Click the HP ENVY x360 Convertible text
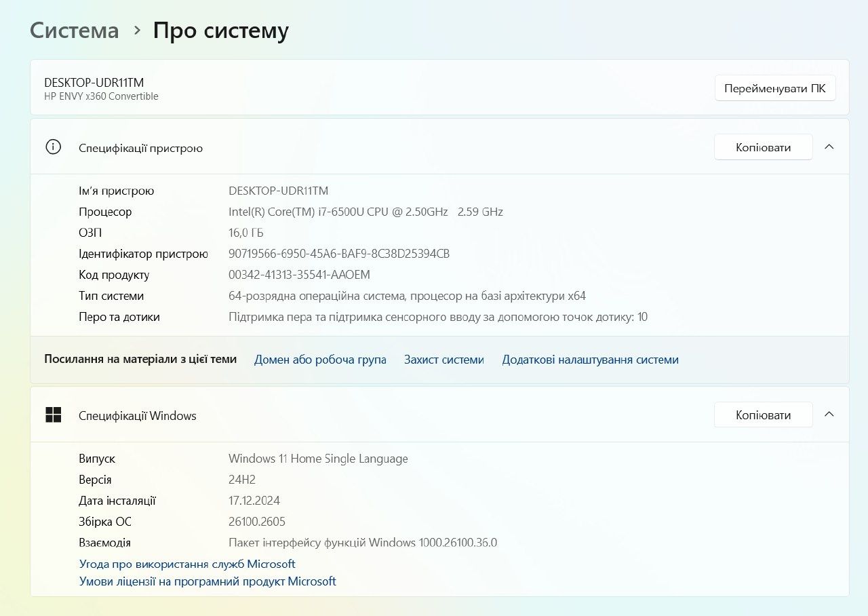Viewport: 868px width, 616px height. pyautogui.click(x=101, y=96)
